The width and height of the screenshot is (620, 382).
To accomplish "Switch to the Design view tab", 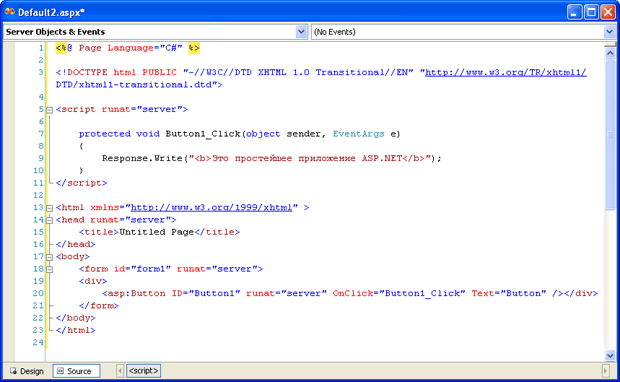I will click(27, 371).
